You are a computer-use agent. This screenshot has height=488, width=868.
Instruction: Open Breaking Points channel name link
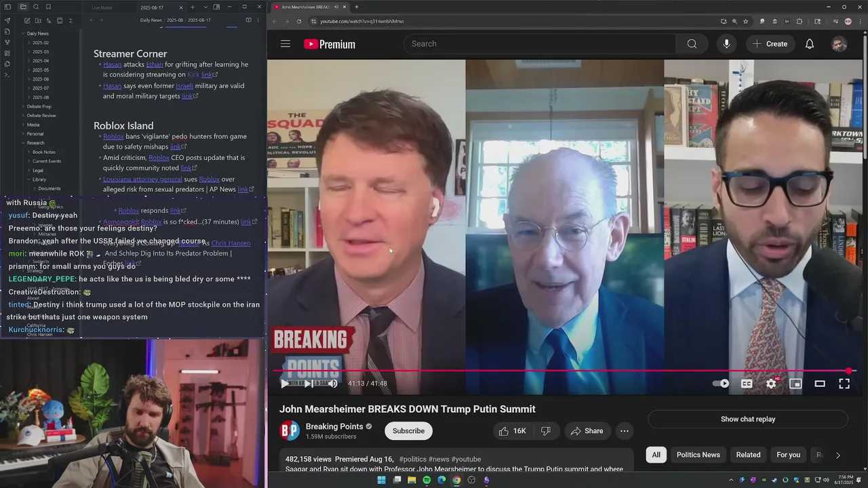click(x=334, y=426)
